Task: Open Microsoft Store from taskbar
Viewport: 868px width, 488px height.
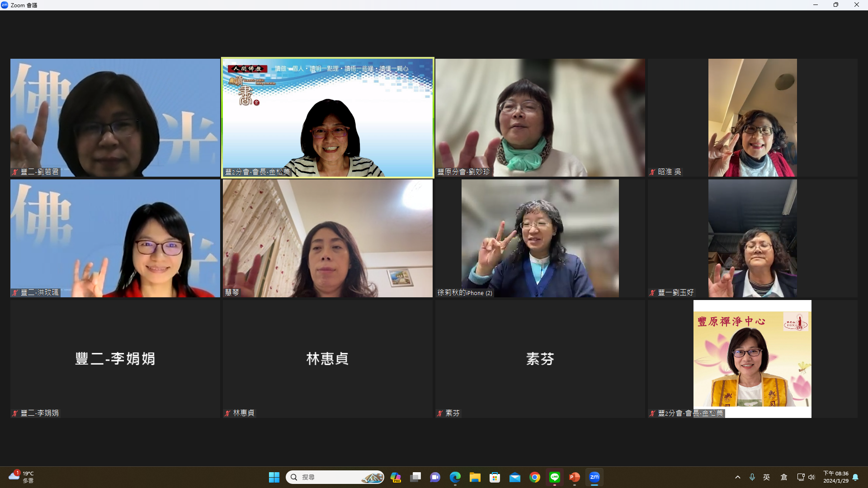Action: click(x=495, y=477)
